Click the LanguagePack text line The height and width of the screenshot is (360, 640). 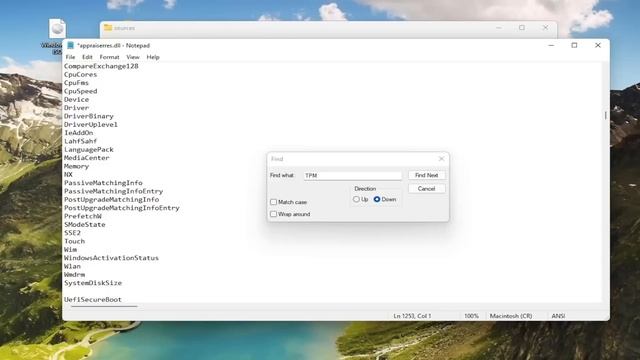(x=89, y=150)
